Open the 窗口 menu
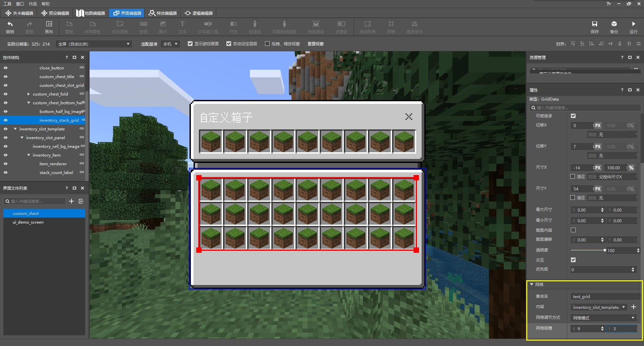 (20, 4)
